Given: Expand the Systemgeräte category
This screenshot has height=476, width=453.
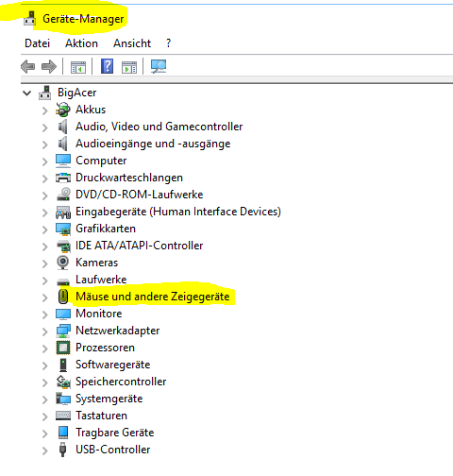Looking at the screenshot, I should (45, 399).
